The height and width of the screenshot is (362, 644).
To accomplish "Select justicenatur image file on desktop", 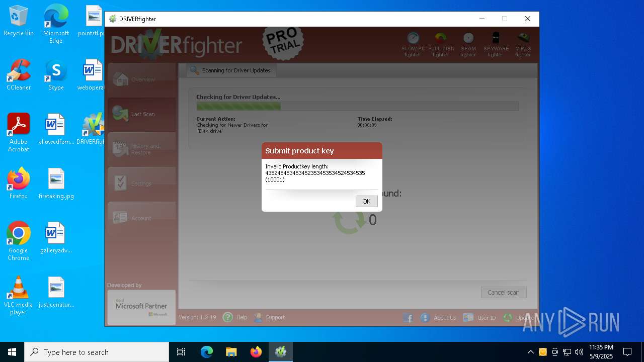I will [x=56, y=292].
